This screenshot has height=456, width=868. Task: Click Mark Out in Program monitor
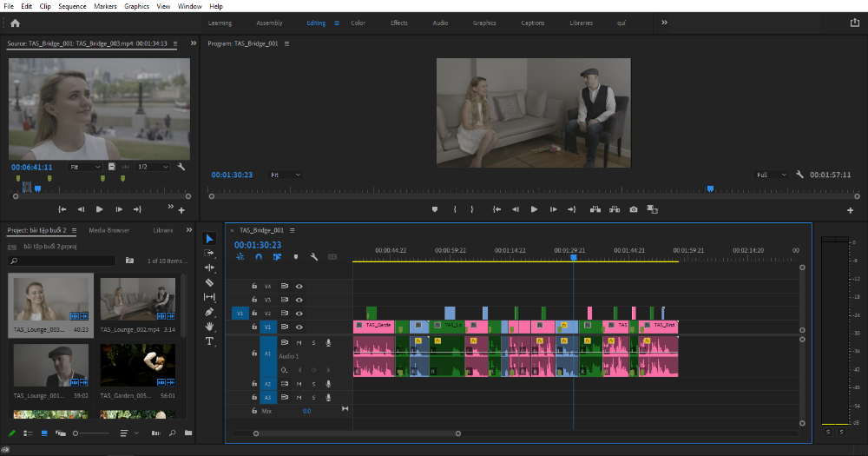tap(472, 209)
